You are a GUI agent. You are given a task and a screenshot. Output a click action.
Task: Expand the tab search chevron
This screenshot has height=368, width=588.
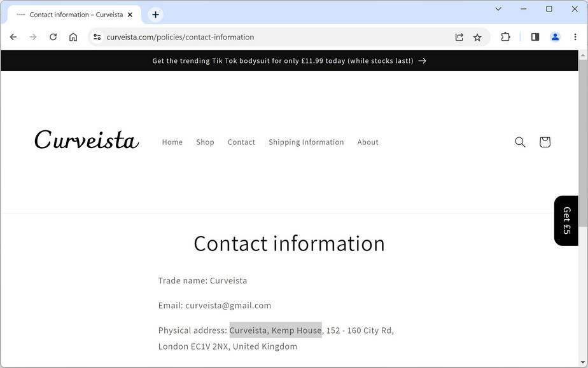(x=498, y=9)
